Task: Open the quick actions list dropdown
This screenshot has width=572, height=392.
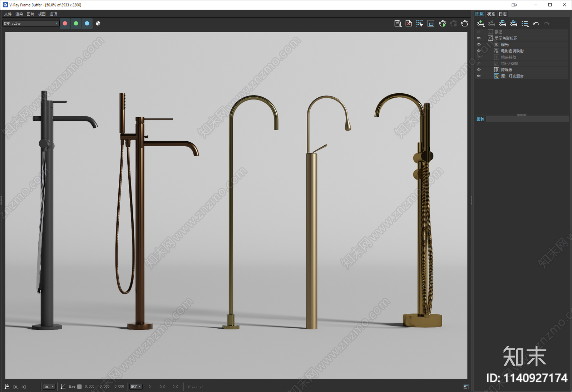Action: click(x=525, y=24)
